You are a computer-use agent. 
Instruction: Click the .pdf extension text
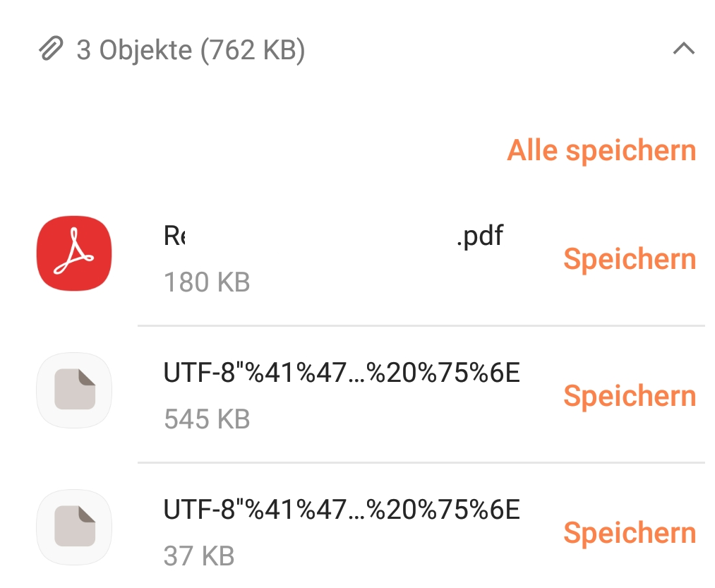point(480,235)
